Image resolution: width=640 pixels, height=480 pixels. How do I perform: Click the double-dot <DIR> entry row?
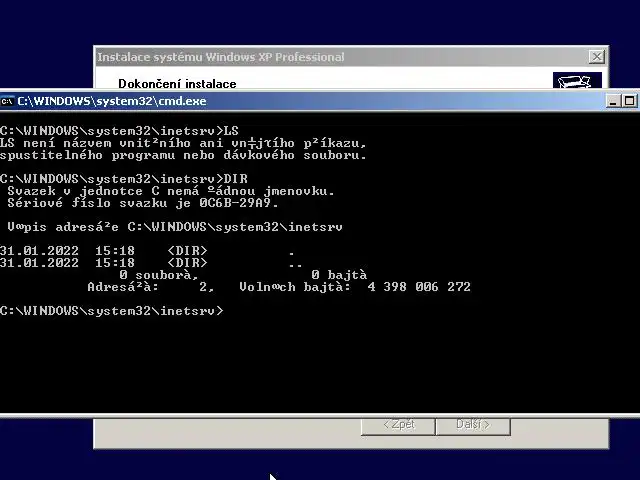(151, 263)
